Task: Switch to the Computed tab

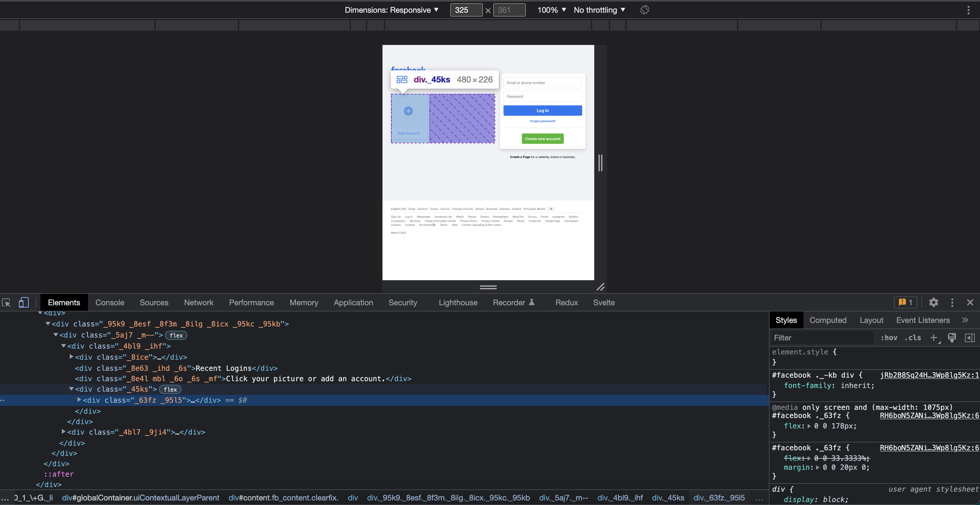Action: 828,320
